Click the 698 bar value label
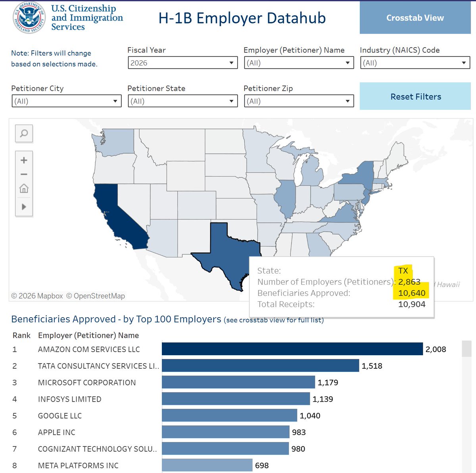Screen dimensions: 476x473 pyautogui.click(x=262, y=465)
